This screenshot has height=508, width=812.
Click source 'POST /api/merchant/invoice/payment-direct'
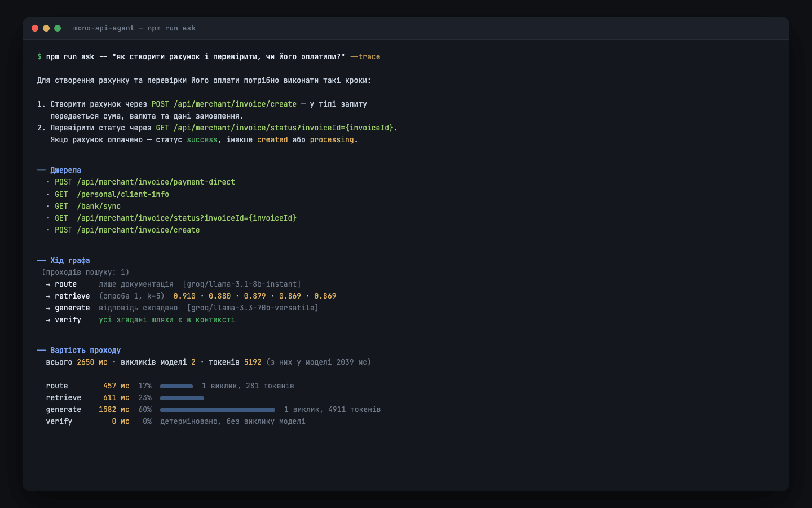(x=145, y=182)
